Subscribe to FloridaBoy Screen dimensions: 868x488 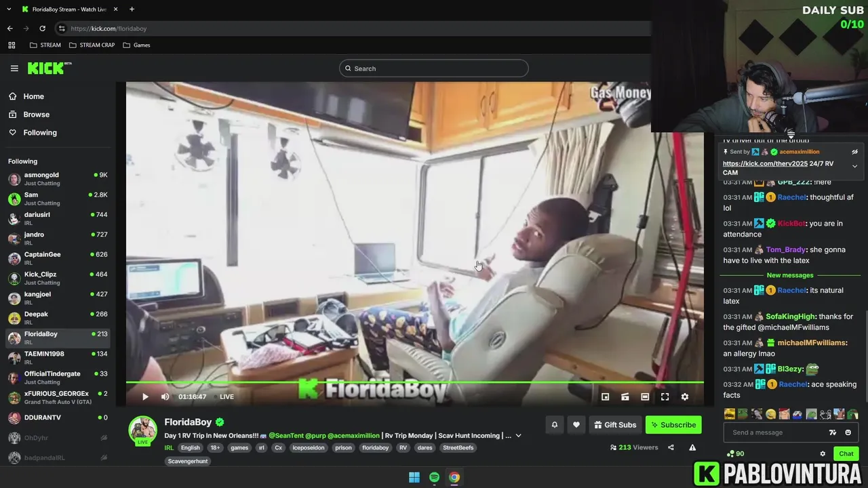673,425
